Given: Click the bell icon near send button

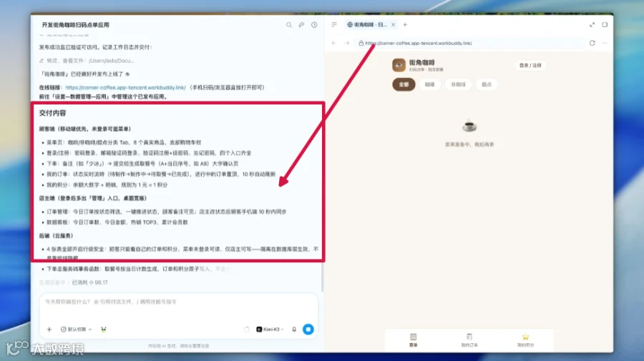Looking at the screenshot, I should coord(294,329).
